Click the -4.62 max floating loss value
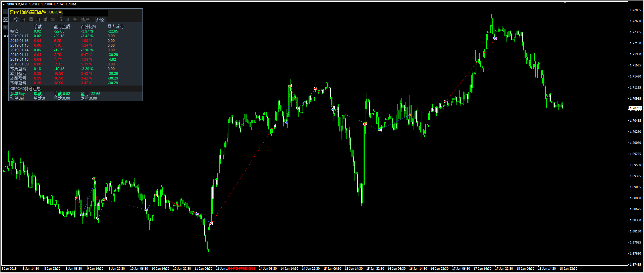Image resolution: width=644 pixels, height=273 pixels. tap(112, 59)
